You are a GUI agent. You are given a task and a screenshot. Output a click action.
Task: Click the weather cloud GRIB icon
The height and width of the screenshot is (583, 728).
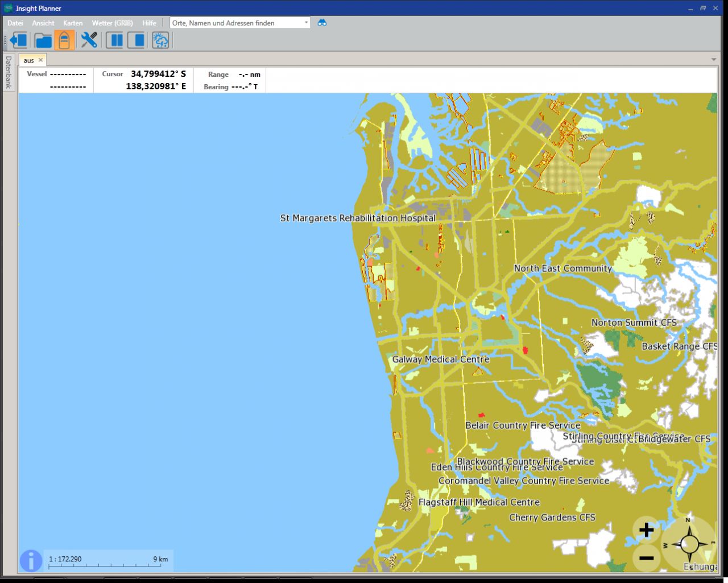click(160, 40)
